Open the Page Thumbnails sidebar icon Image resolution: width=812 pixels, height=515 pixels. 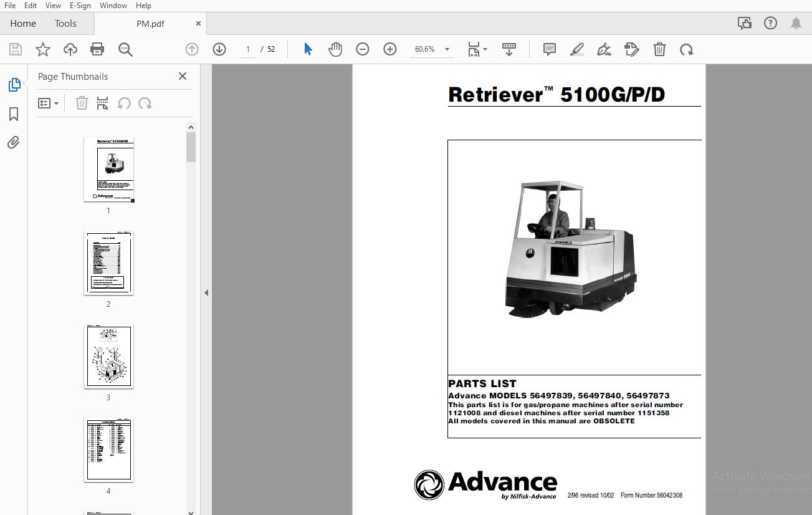coord(14,85)
